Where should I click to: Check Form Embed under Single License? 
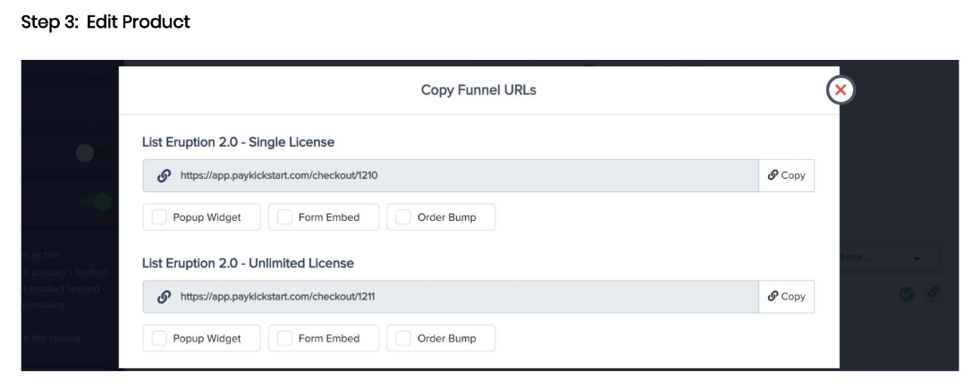[x=285, y=217]
